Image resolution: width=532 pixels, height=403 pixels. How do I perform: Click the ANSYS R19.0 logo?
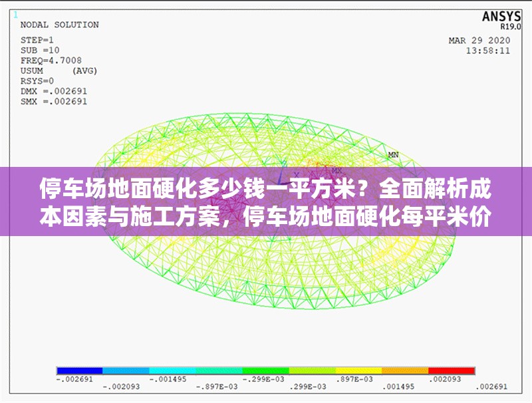[502, 19]
